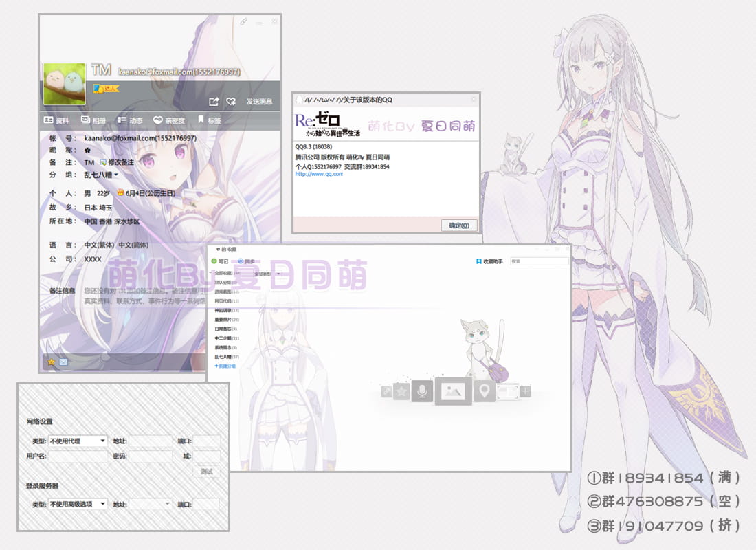Click the 密码 input field
This screenshot has height=550, width=756.
(x=151, y=456)
